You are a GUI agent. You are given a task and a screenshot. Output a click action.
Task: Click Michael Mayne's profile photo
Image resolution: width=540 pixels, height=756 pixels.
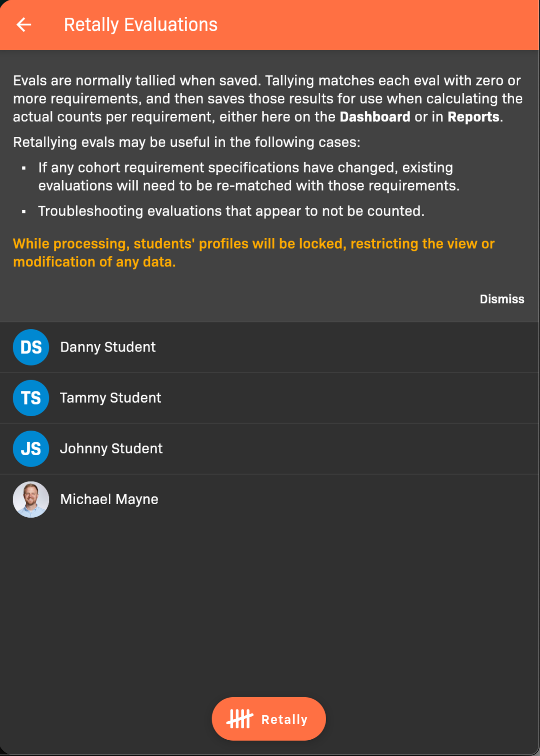click(31, 500)
